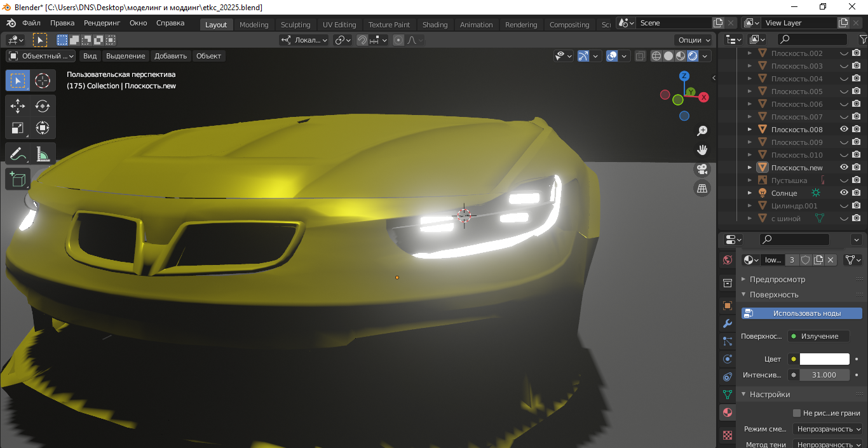Hide Плоскость.008 with eye icon

coord(844,129)
